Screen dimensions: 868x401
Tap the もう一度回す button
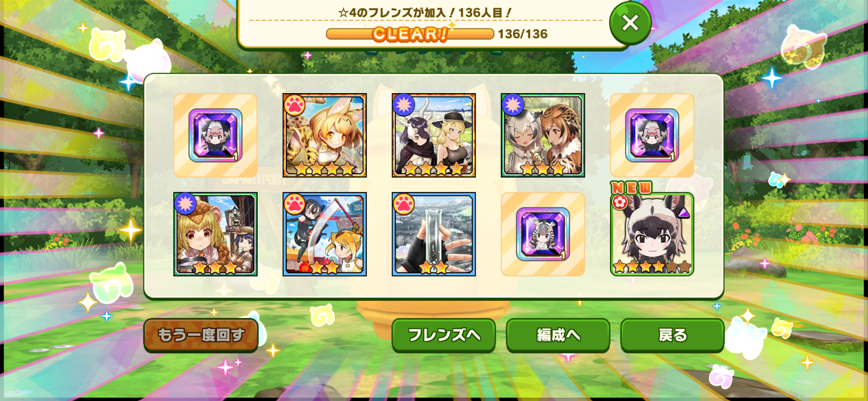coord(201,335)
